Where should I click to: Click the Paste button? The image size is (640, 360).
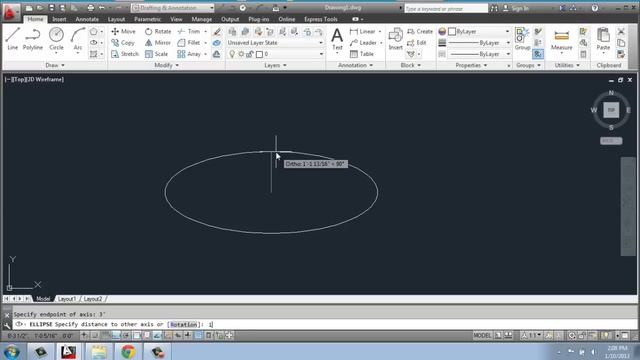[603, 39]
